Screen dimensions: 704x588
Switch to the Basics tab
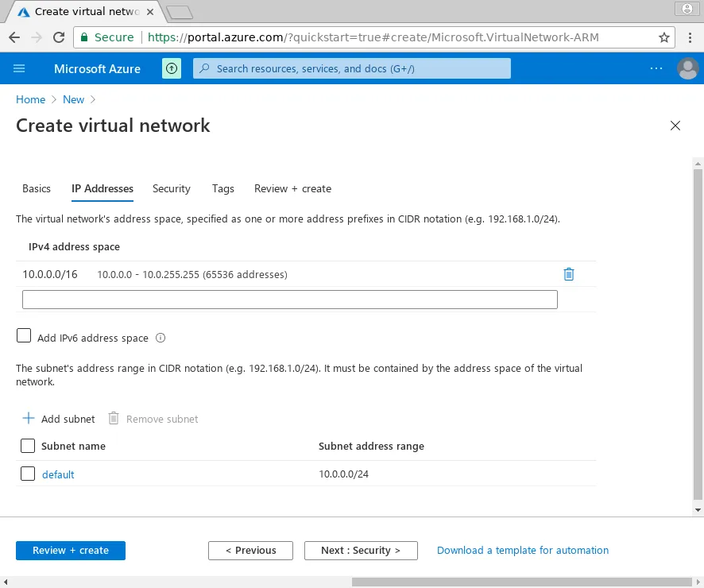tap(37, 188)
